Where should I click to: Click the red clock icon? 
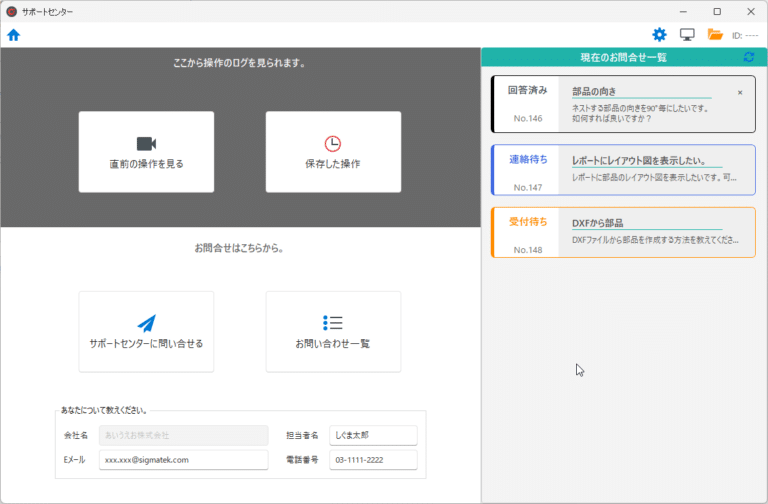click(333, 144)
